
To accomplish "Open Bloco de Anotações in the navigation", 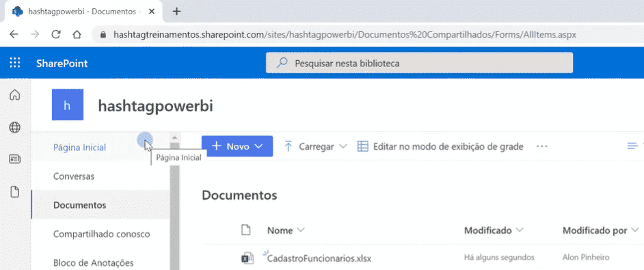I will [93, 262].
